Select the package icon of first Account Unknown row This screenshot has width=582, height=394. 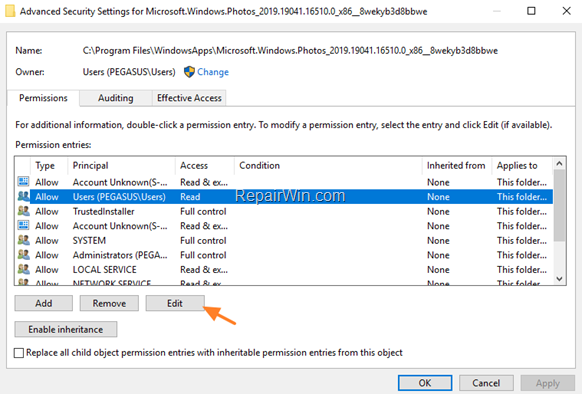pyautogui.click(x=23, y=182)
